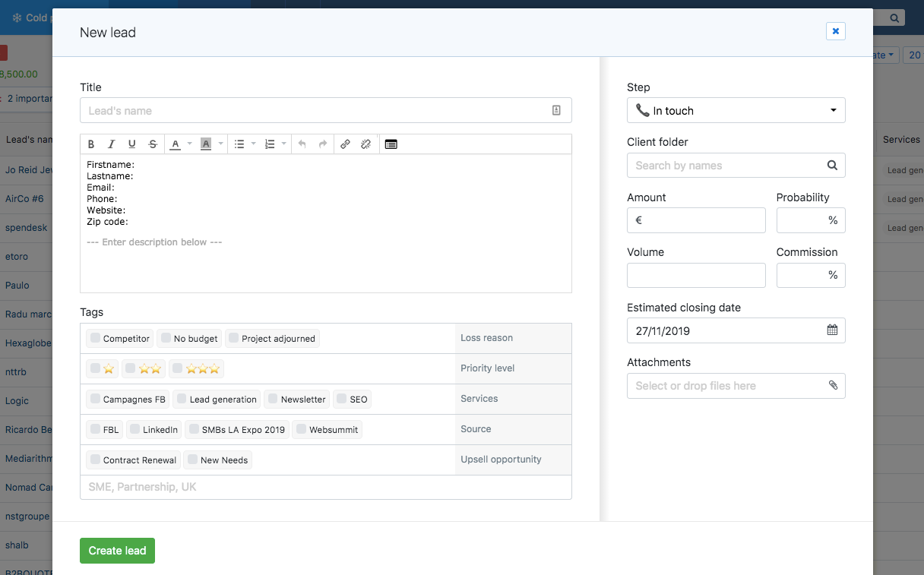Enable the LinkedIn source tag
Image resolution: width=924 pixels, height=575 pixels.
point(134,429)
